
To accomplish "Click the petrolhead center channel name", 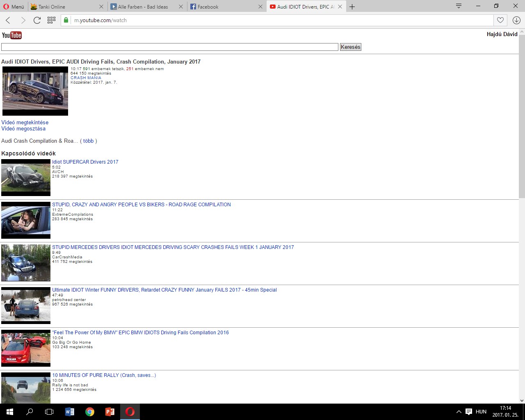I will (x=69, y=299).
